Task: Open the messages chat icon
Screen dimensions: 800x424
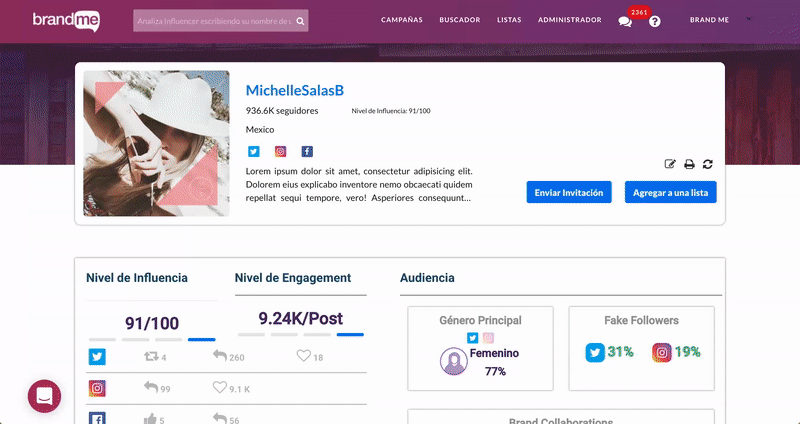Action: [x=624, y=21]
